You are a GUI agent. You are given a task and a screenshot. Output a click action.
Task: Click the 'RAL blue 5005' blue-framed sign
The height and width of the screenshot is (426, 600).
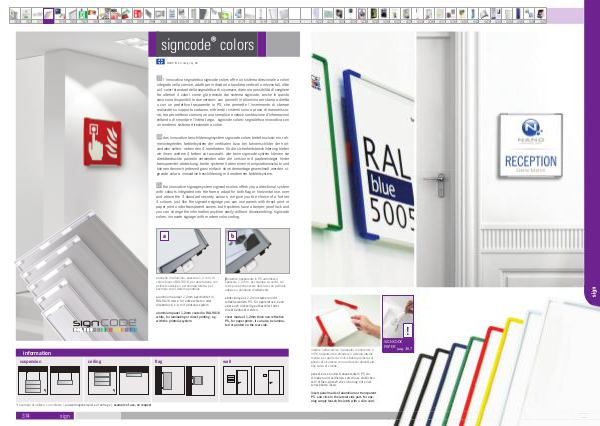tap(379, 153)
